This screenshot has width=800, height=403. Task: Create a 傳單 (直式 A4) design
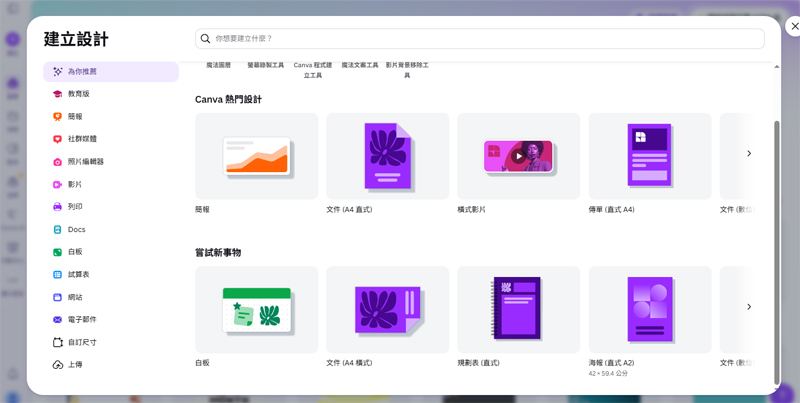650,156
